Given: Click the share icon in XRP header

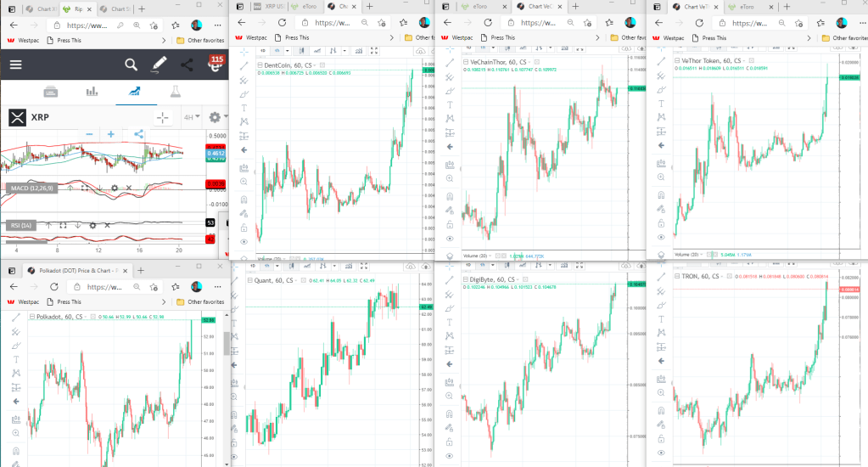Looking at the screenshot, I should pyautogui.click(x=187, y=65).
